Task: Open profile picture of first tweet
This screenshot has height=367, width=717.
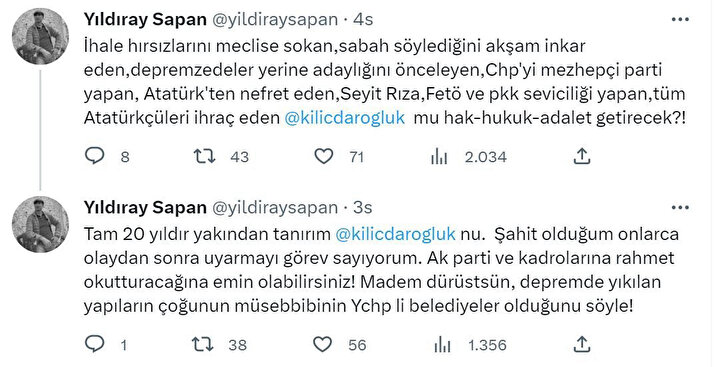Action: coord(40,36)
